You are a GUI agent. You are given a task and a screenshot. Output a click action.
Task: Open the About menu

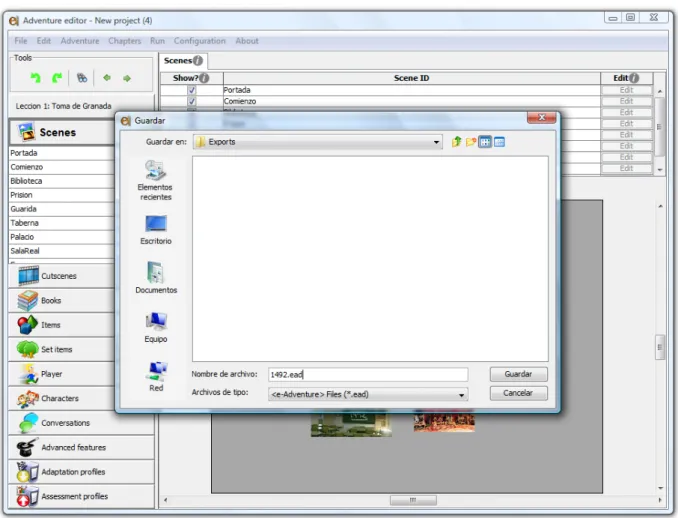(x=247, y=41)
